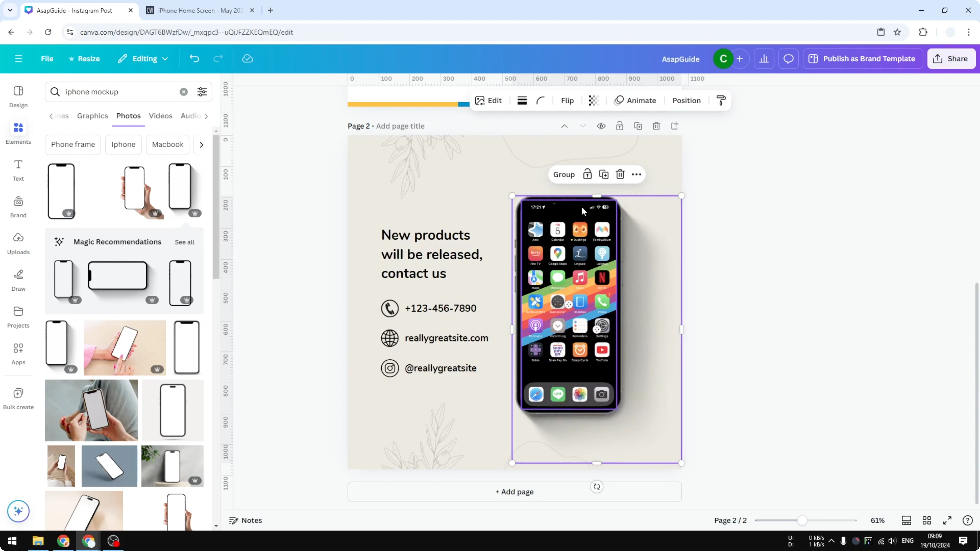Open transparency settings with checkerboard icon
This screenshot has height=551, width=980.
coord(594,100)
